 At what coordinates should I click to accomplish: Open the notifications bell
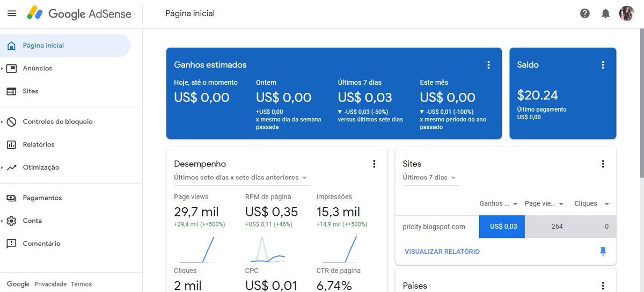[x=605, y=13]
